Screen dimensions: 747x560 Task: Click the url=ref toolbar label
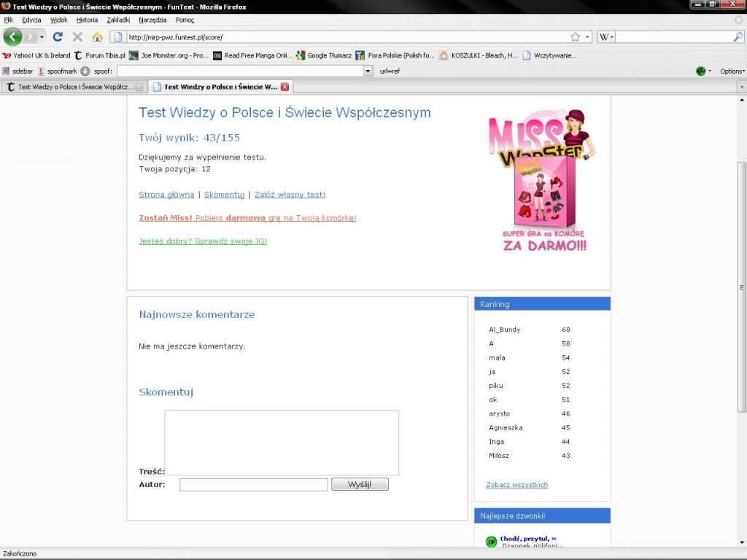[x=390, y=71]
